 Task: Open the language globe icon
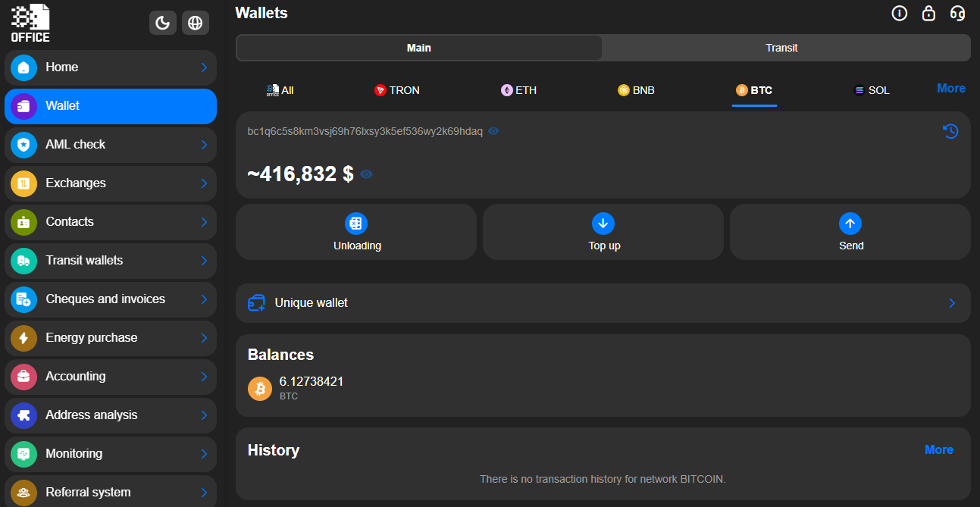(195, 23)
